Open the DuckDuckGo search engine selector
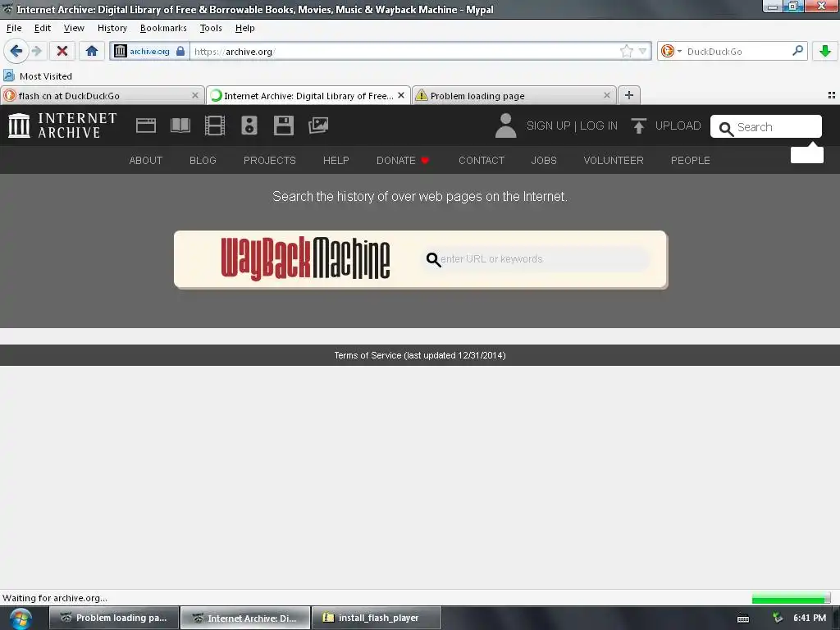Screen dimensions: 840x630 click(x=671, y=52)
